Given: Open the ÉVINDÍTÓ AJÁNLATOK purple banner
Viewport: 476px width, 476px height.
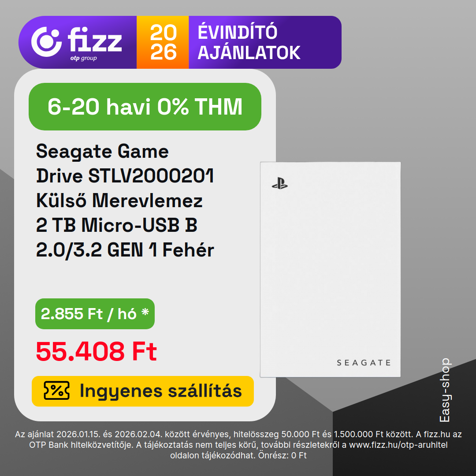Looking at the screenshot, I should (264, 42).
